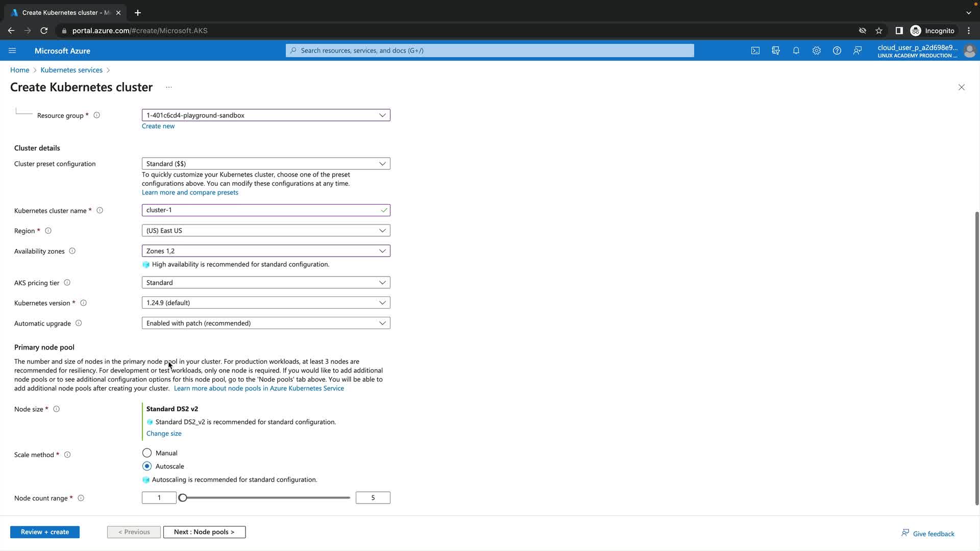Open portal settings gear icon
This screenshot has height=551, width=980.
(816, 51)
